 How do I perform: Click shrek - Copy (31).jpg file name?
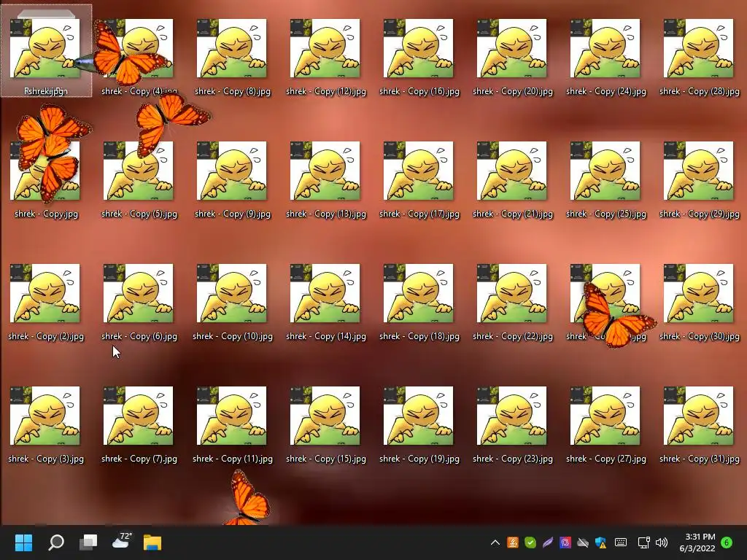click(x=700, y=459)
